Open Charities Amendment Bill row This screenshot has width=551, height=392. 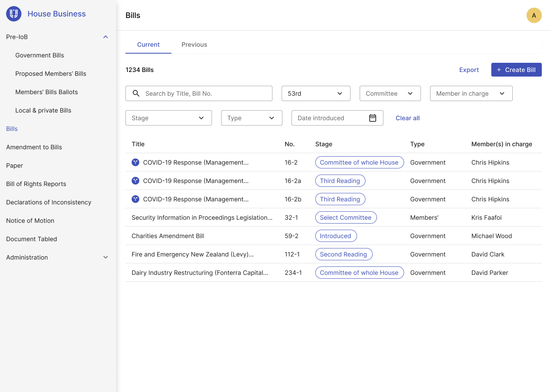(334, 236)
